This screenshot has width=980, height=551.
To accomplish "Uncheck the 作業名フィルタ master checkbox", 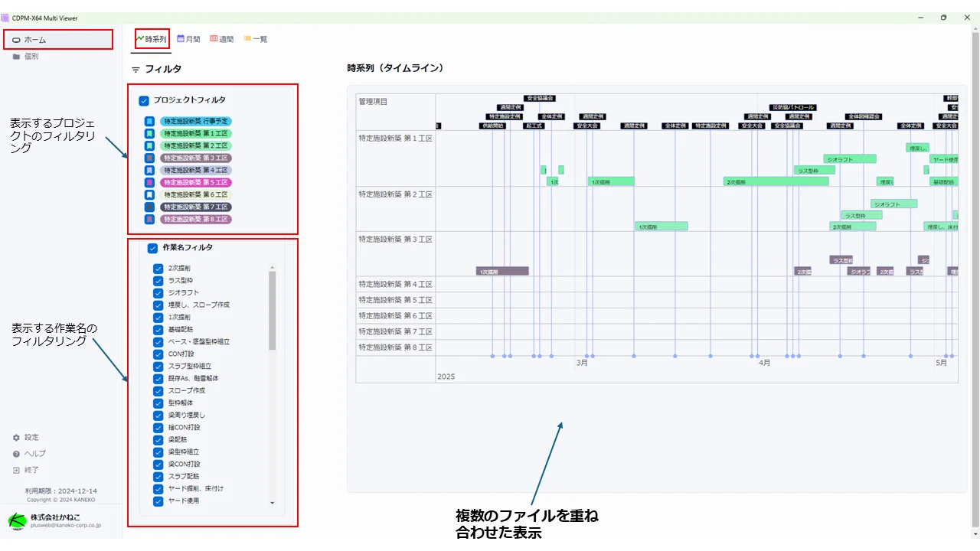I will [x=152, y=248].
